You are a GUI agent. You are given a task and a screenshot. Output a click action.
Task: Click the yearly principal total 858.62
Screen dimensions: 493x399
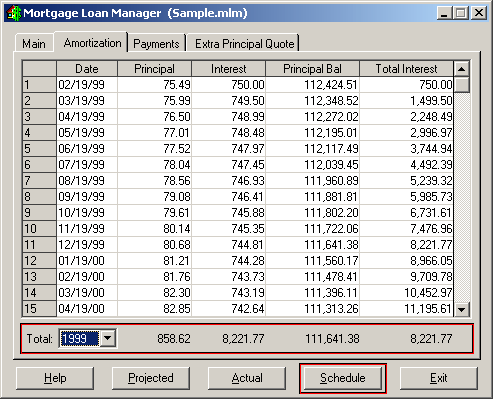(174, 339)
